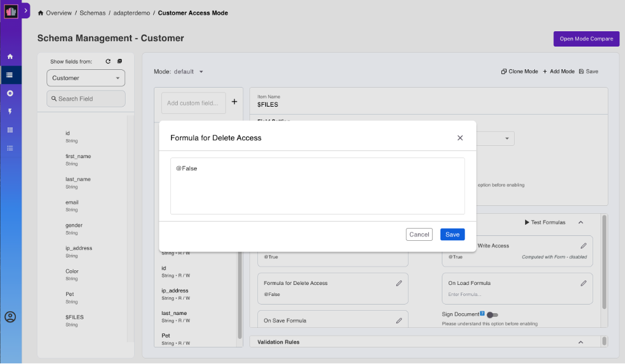Select ip_address R/W in mode list
Screen dimensions: 625x364
coord(176,294)
